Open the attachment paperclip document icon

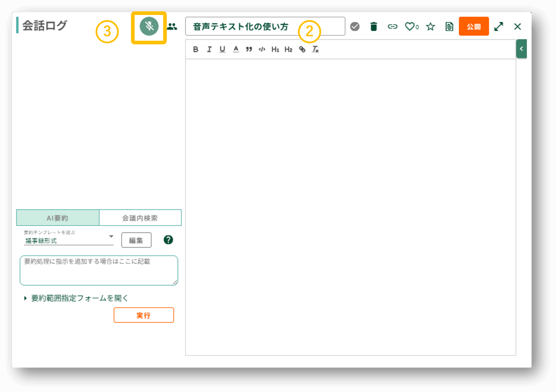point(449,26)
